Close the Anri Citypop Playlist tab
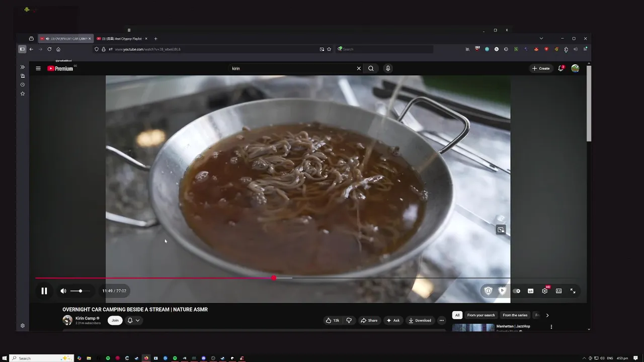Image resolution: width=644 pixels, height=362 pixels. pos(146,39)
